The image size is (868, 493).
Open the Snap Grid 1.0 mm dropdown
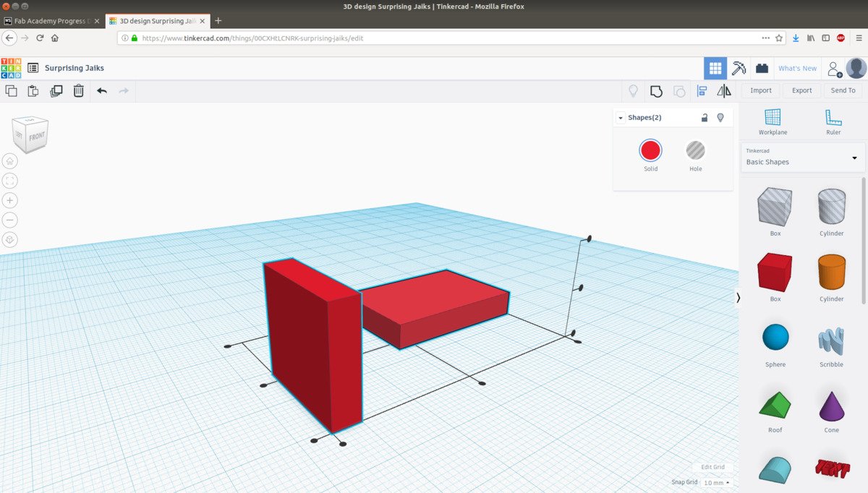[x=716, y=482]
